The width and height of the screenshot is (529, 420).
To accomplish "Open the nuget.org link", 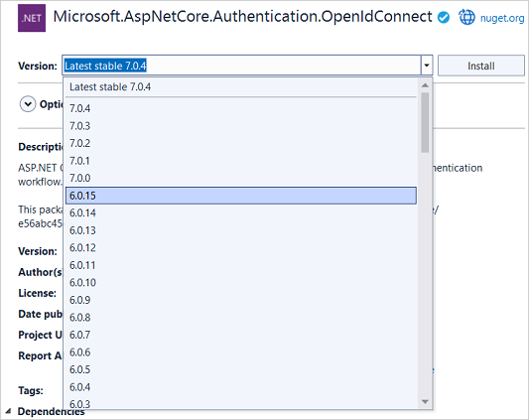I will click(x=502, y=18).
